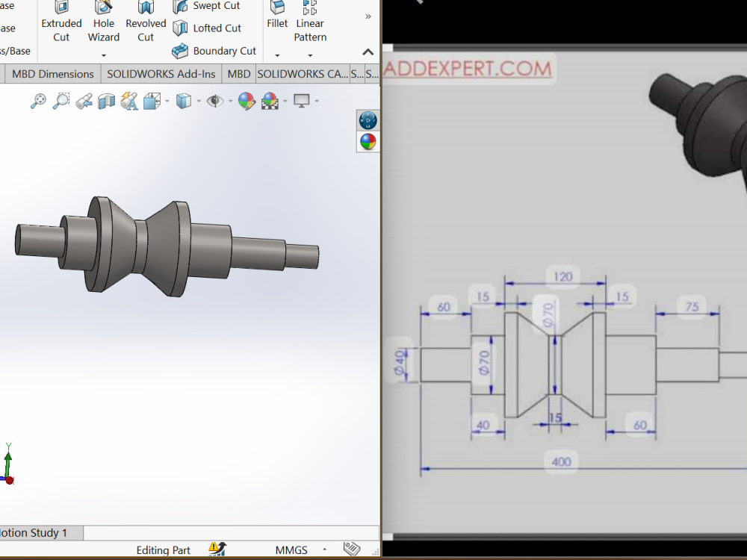Switch to the MBD tab
747x560 pixels.
tap(239, 74)
